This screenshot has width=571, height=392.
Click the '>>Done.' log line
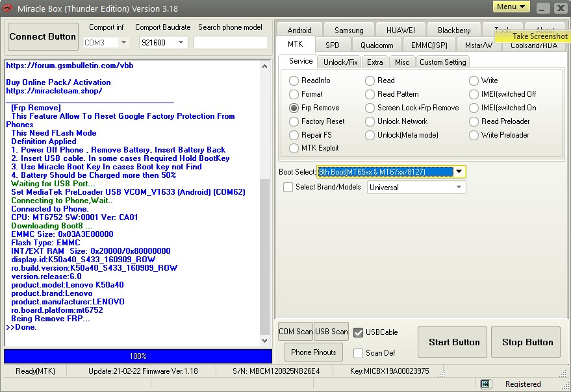point(21,327)
